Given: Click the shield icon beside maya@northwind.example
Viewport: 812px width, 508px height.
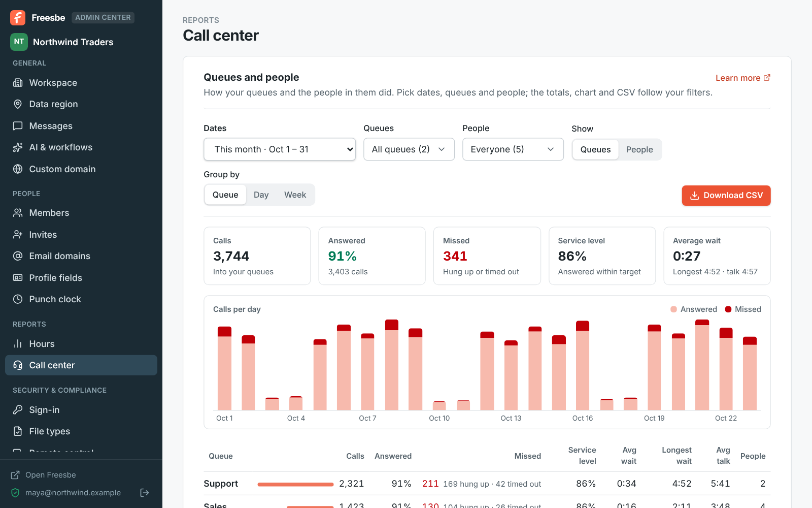Looking at the screenshot, I should click(x=15, y=493).
